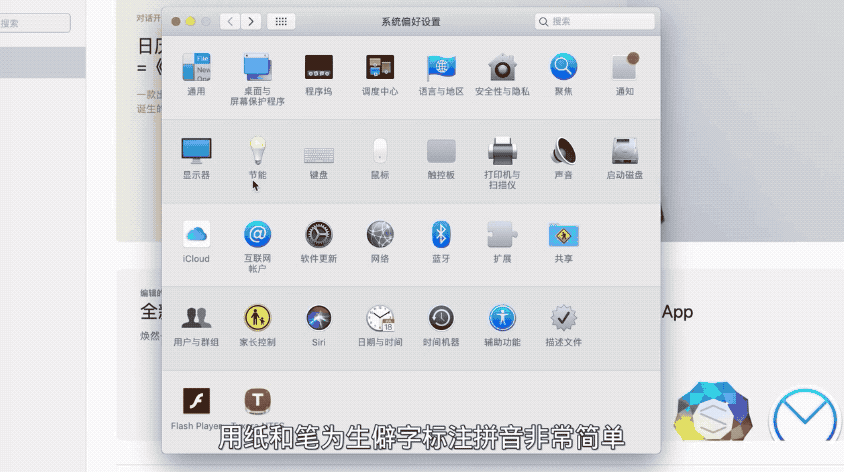Open the brown T icon preference pane
This screenshot has height=472, width=844.
[x=257, y=401]
